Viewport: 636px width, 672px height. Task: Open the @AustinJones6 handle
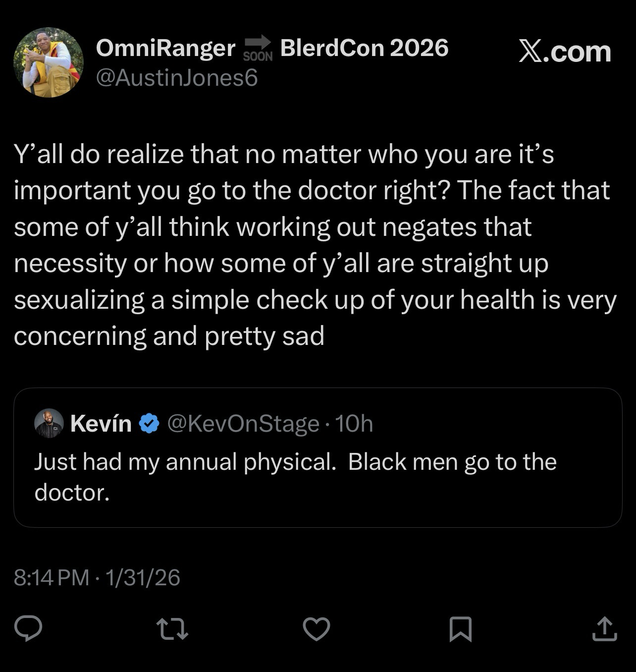point(176,78)
